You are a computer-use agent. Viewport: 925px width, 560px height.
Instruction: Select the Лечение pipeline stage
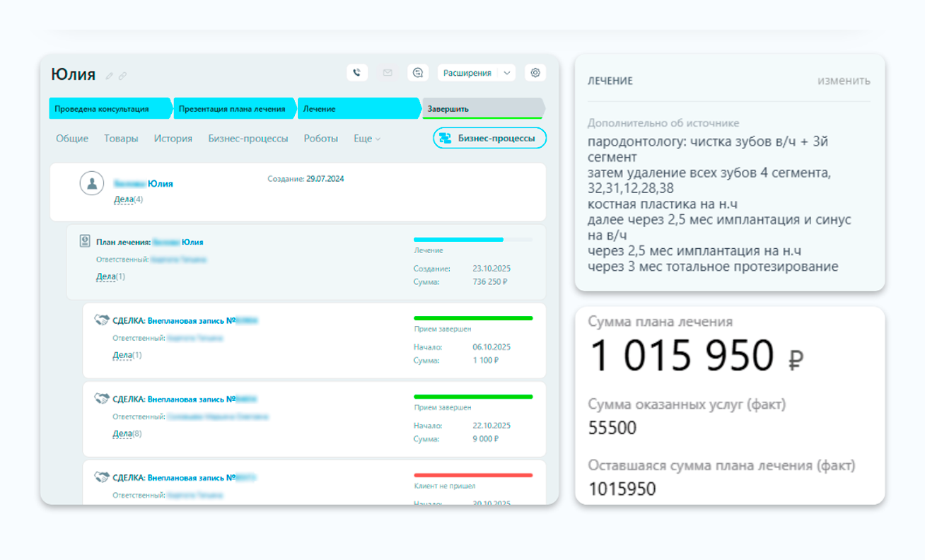tap(359, 109)
